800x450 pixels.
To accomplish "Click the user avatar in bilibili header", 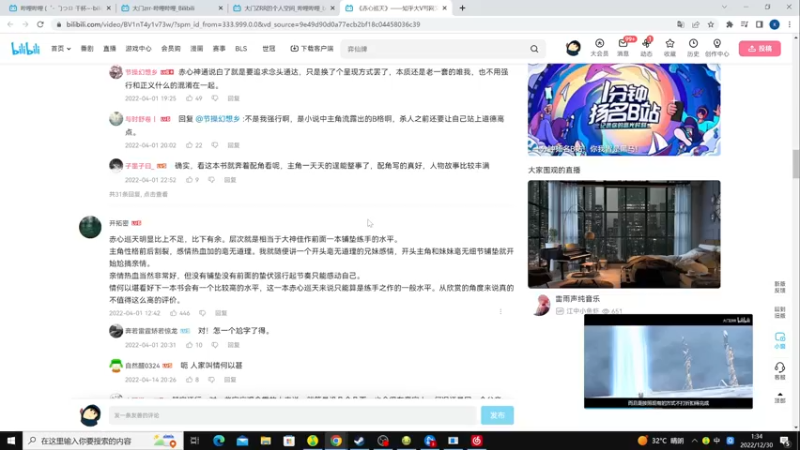I will coord(573,48).
